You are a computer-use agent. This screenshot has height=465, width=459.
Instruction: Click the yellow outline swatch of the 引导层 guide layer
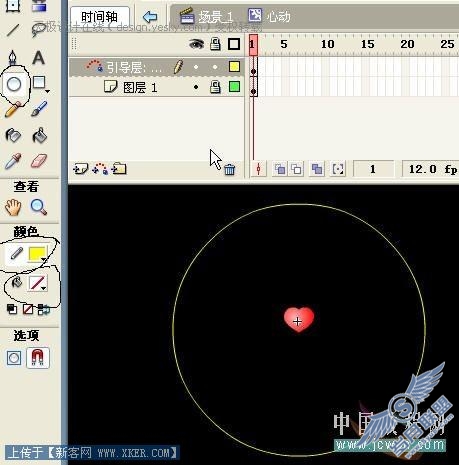234,67
